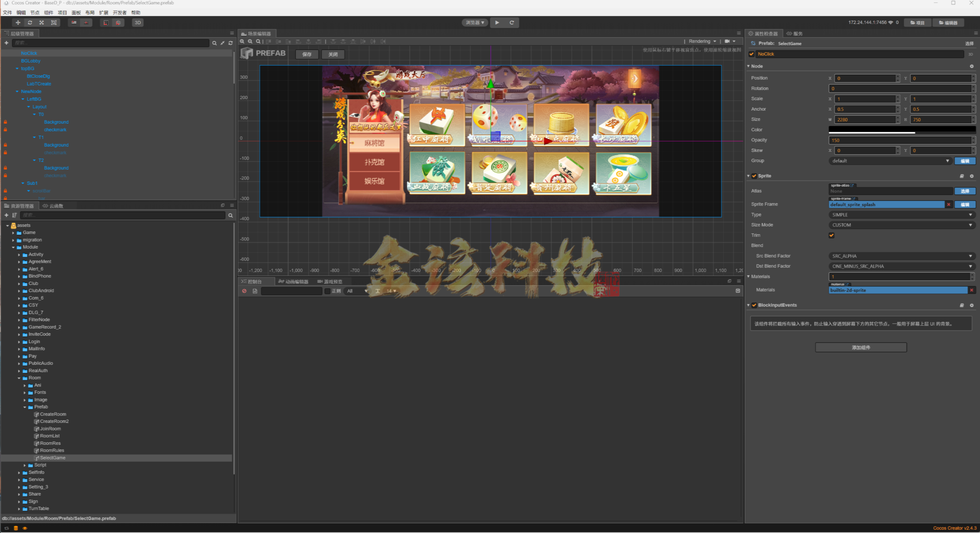Select the SelectGame prefab in assets panel
The image size is (980, 533).
[x=53, y=458]
